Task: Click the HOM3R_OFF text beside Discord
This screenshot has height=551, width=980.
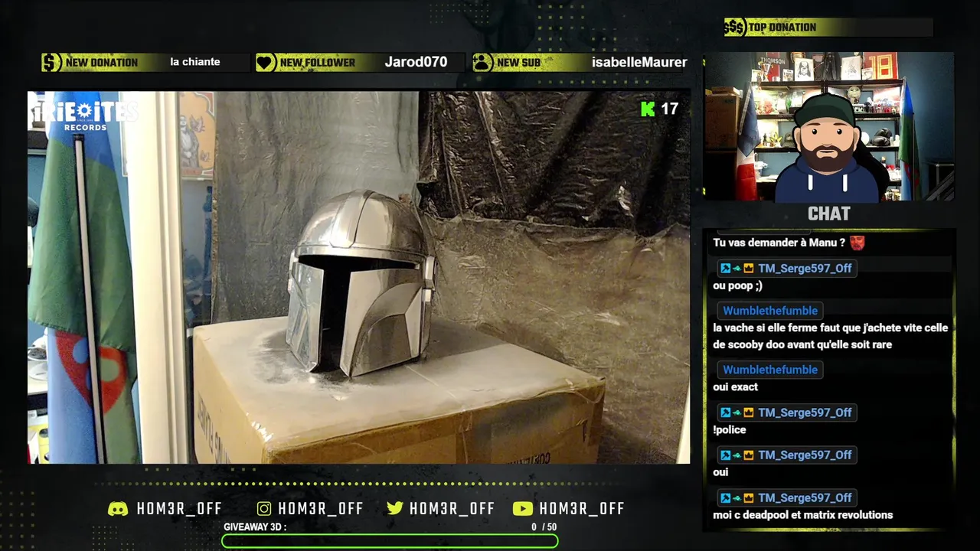Action: tap(179, 509)
